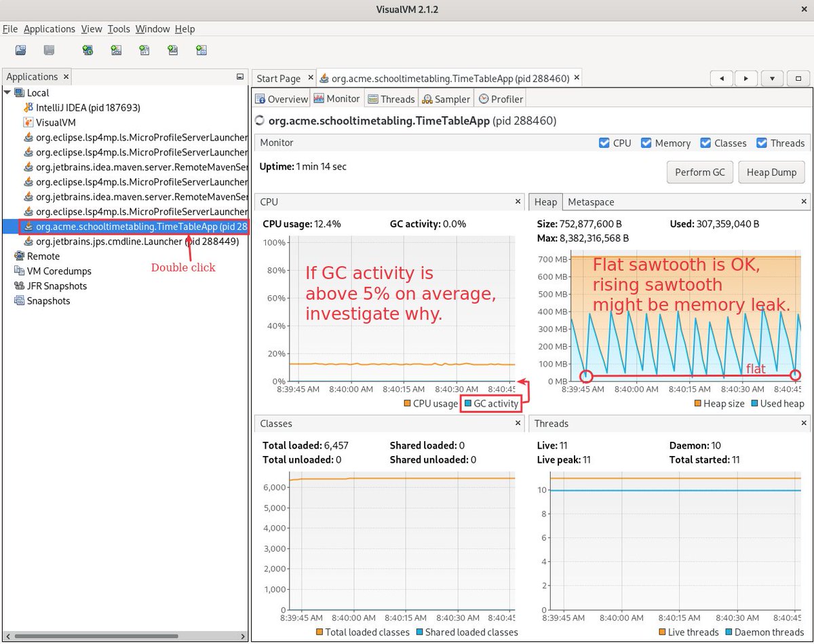This screenshot has height=644, width=814.
Task: Click the 'CPU usage: 12.4%' value
Action: click(302, 224)
